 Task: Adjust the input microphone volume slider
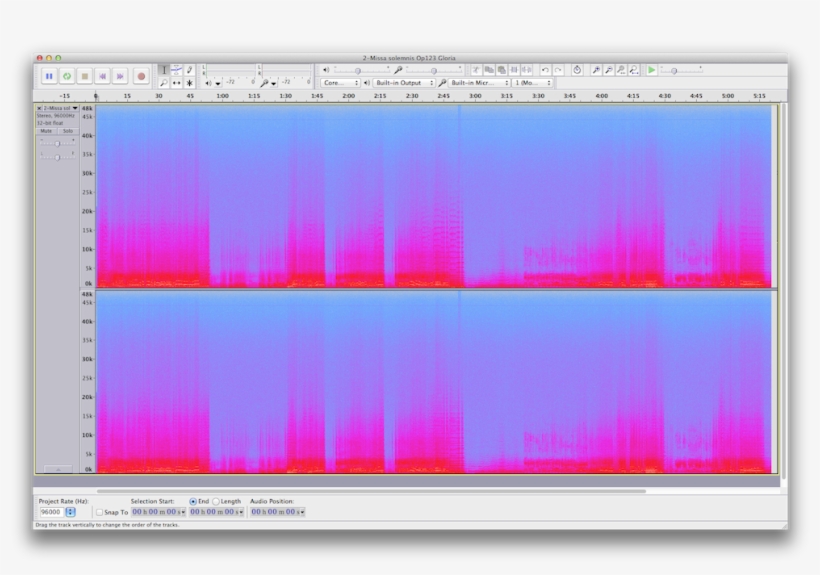(434, 70)
